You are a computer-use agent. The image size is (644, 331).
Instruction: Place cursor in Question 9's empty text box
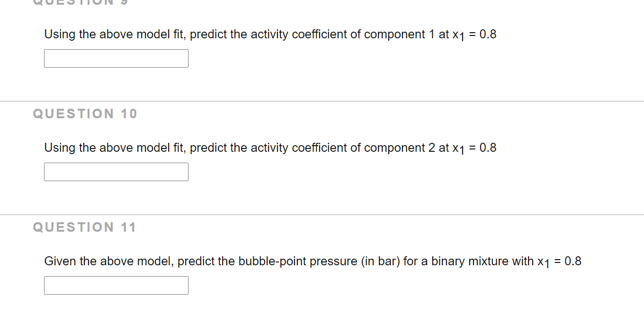pyautogui.click(x=116, y=58)
